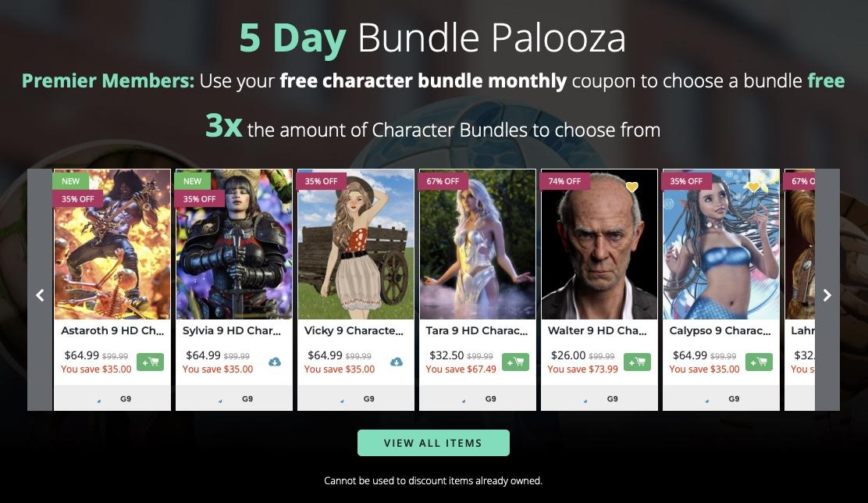Add Walter 9 HD to cart

(x=637, y=362)
